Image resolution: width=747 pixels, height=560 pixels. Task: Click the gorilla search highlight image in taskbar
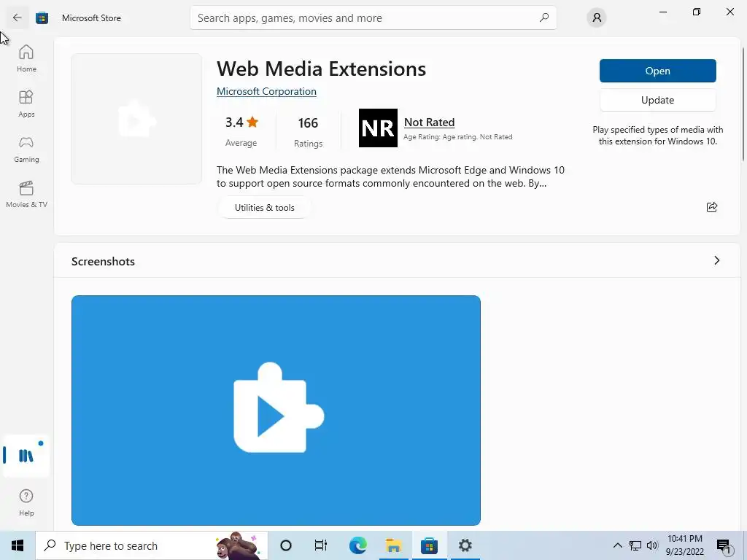[x=237, y=545]
